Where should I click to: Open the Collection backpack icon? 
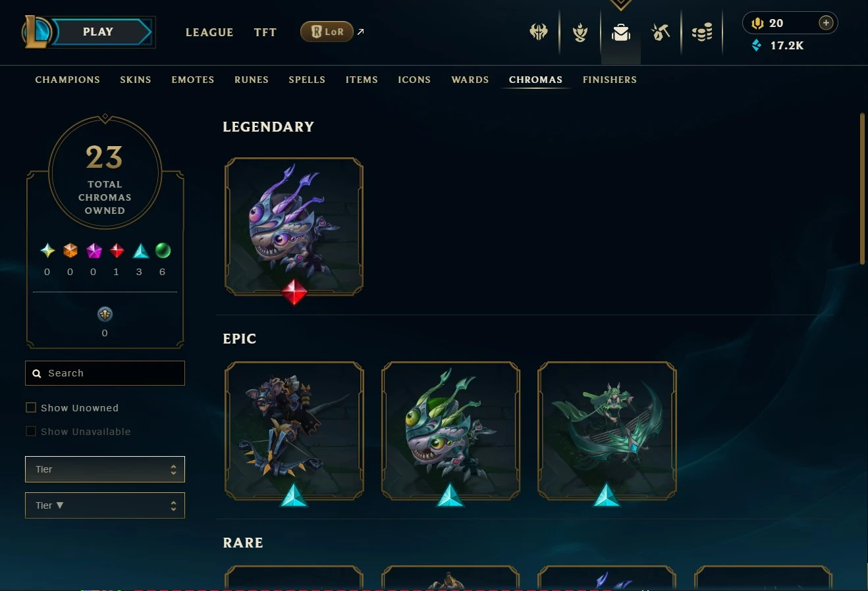click(x=620, y=32)
